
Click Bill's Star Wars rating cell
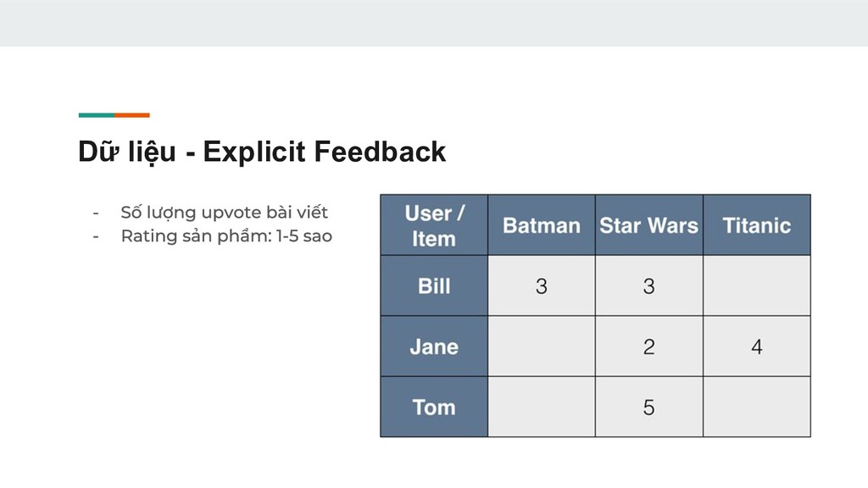pos(648,286)
